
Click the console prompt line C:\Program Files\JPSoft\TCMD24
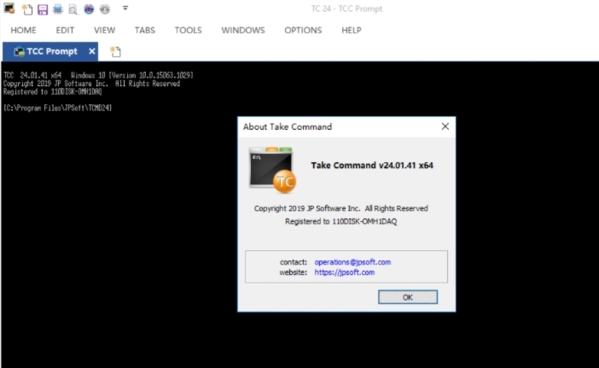coord(58,108)
